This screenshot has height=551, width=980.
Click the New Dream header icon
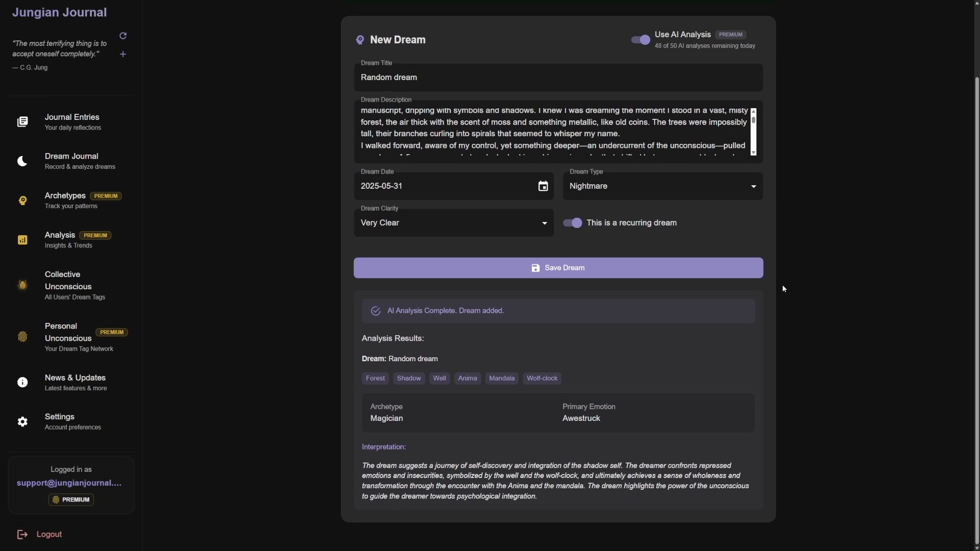[360, 40]
